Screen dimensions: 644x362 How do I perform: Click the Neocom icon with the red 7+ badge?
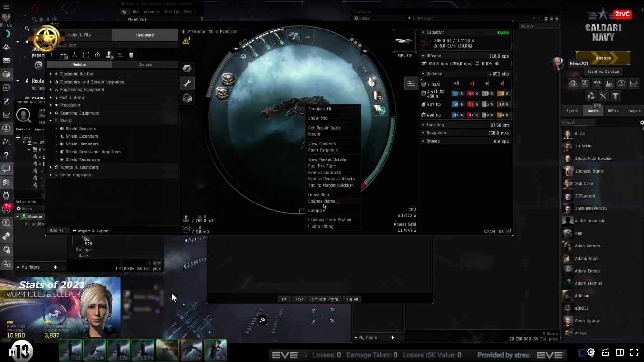(6, 209)
